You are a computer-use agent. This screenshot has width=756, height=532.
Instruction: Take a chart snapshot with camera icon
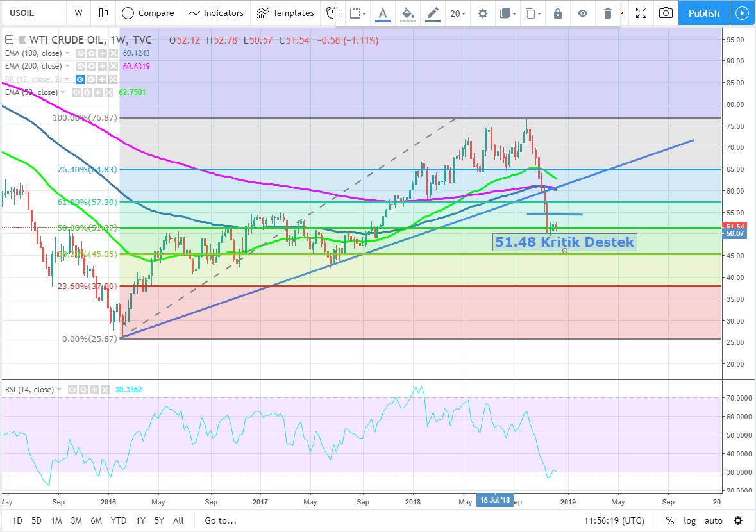(666, 13)
